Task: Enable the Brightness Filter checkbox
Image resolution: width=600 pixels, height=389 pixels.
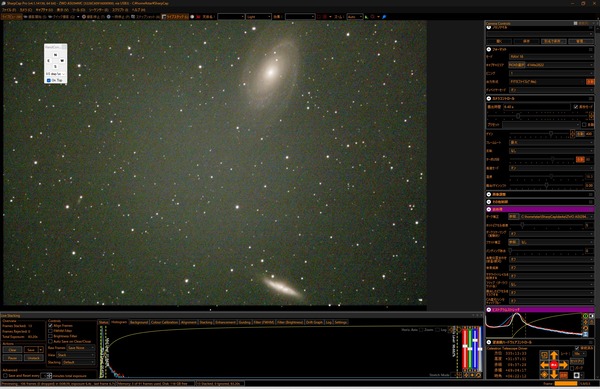Action: click(x=50, y=336)
